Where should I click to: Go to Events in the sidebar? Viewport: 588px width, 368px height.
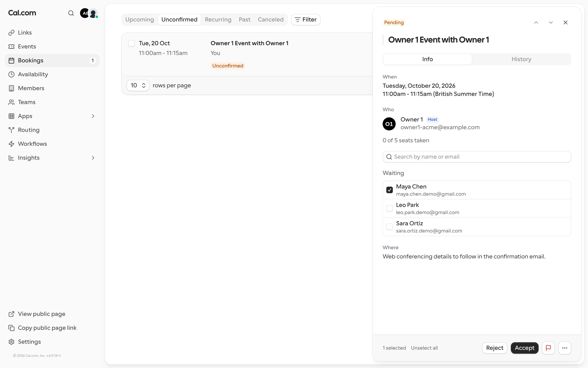pos(52,46)
